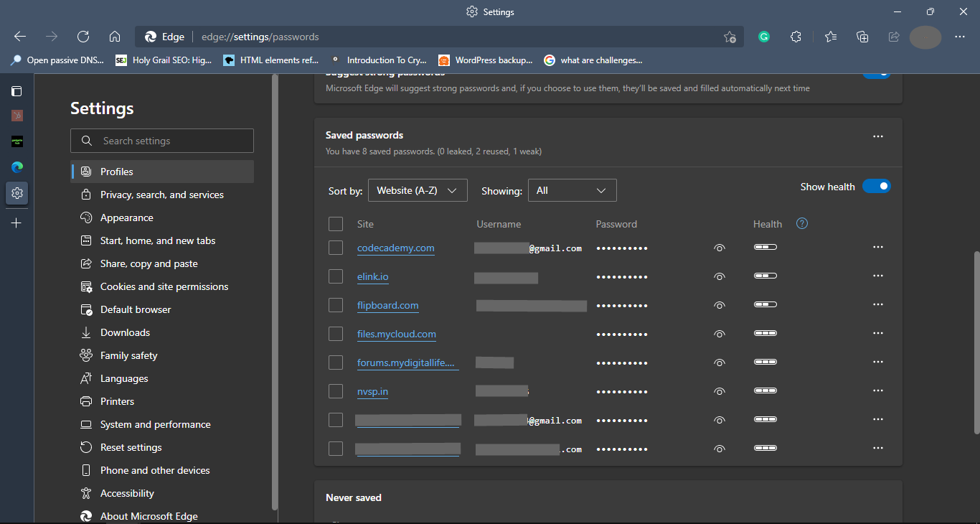This screenshot has width=980, height=524.
Task: Check the elink.io row checkbox
Action: coord(336,276)
